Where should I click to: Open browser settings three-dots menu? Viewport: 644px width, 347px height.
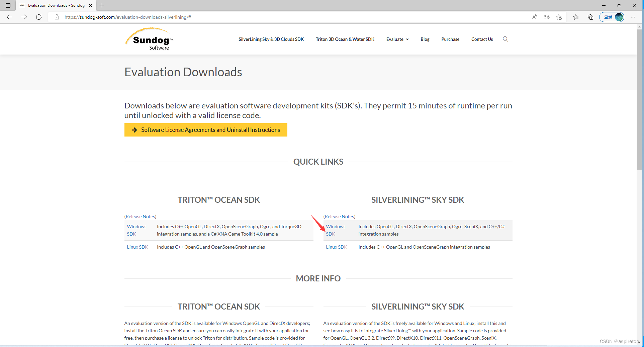tap(633, 17)
